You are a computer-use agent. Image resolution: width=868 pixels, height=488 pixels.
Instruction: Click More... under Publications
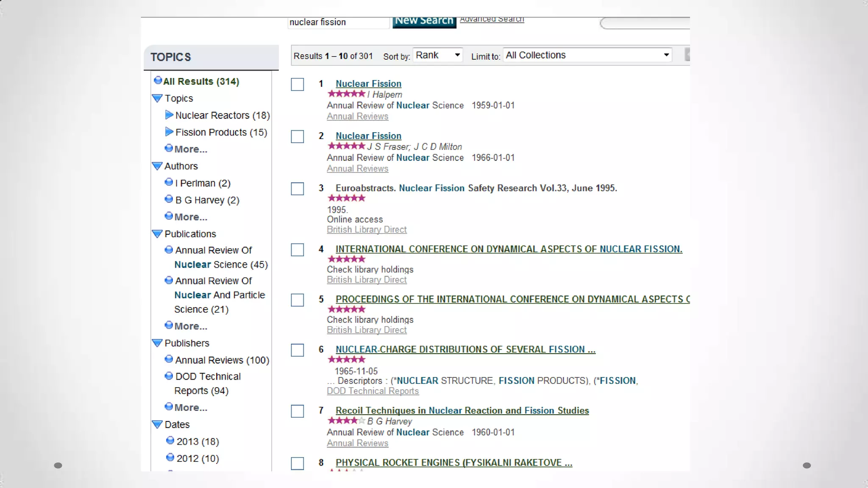(191, 326)
